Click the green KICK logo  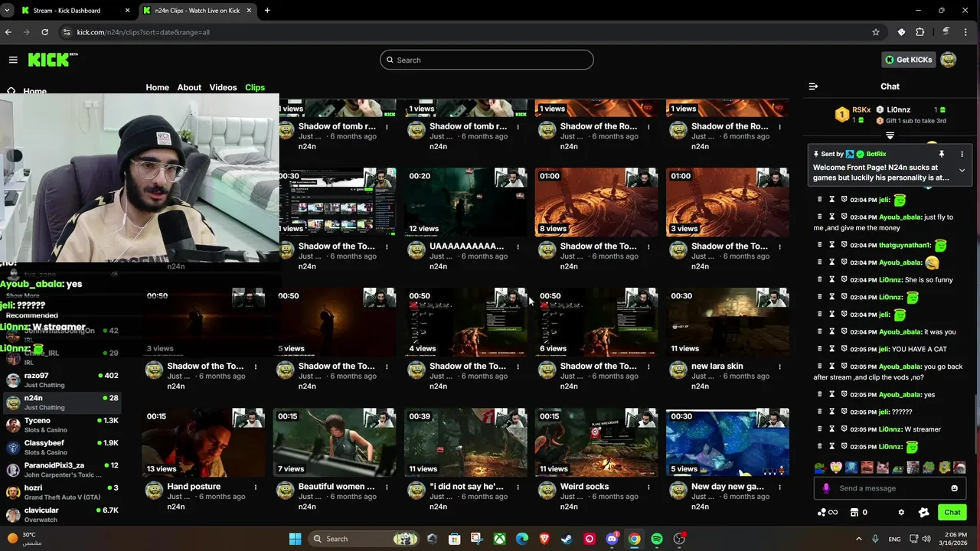click(x=53, y=60)
